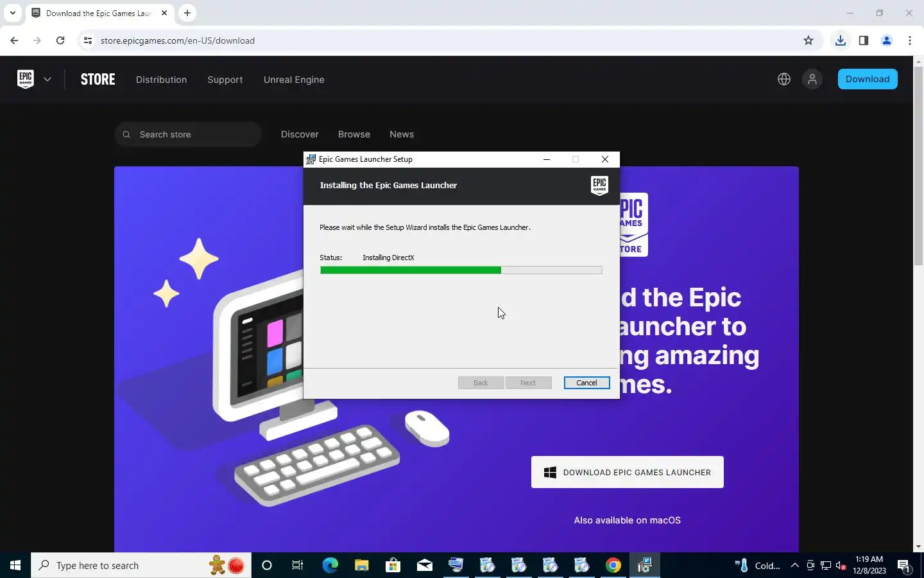Click the installation progress bar
924x578 pixels.
pos(461,270)
